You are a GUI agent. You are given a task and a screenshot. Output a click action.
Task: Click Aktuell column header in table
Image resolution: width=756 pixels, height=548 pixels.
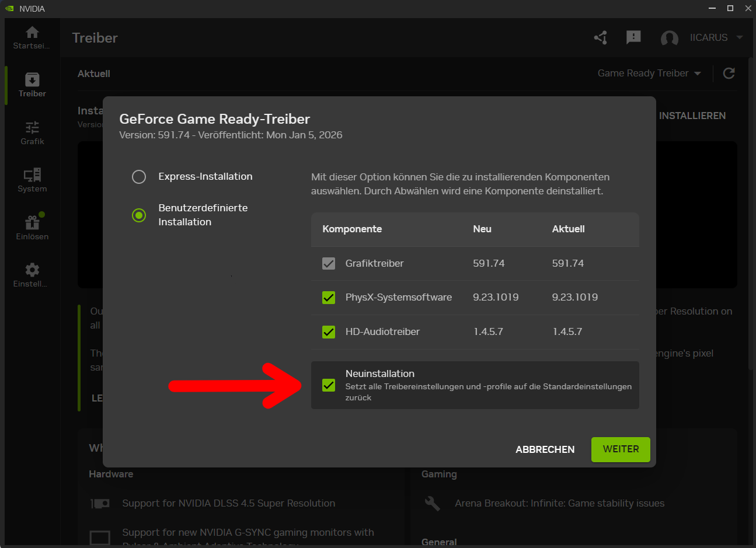(x=569, y=229)
